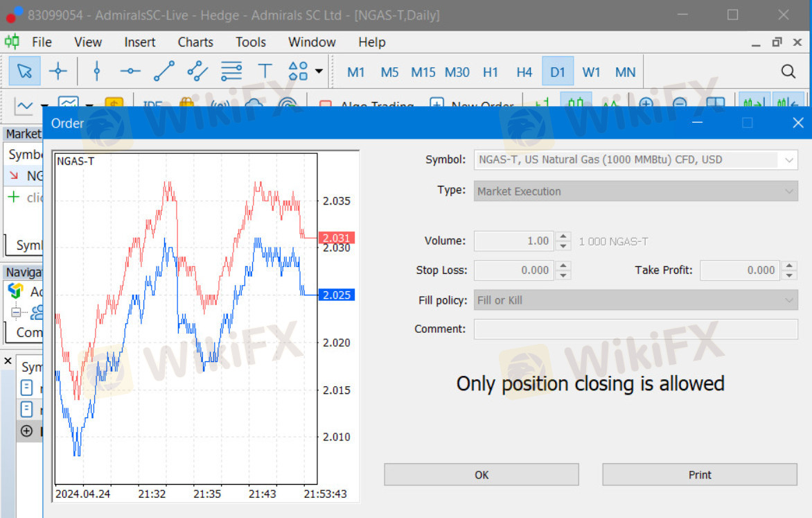Open the Help menu

(372, 42)
